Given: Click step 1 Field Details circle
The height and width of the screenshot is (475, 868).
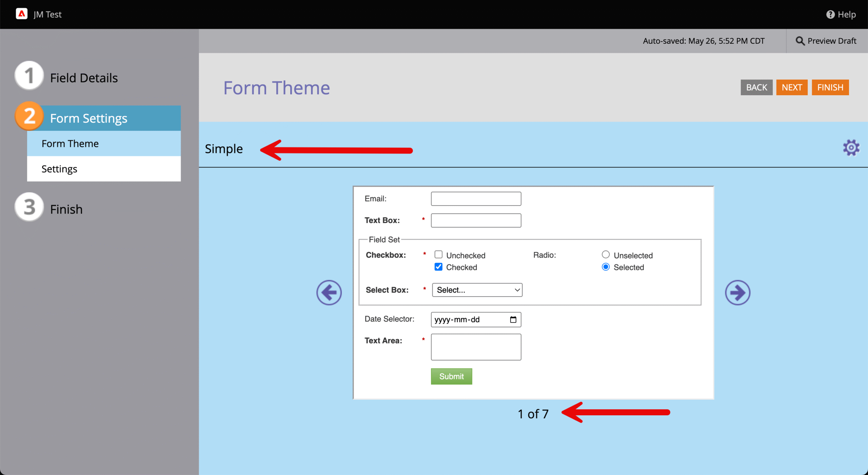Looking at the screenshot, I should [x=29, y=76].
